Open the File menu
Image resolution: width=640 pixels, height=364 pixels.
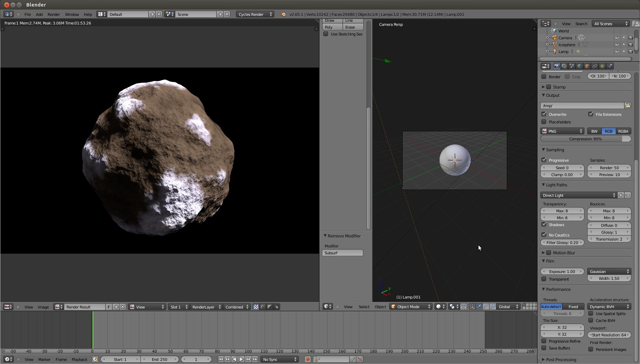pos(28,14)
